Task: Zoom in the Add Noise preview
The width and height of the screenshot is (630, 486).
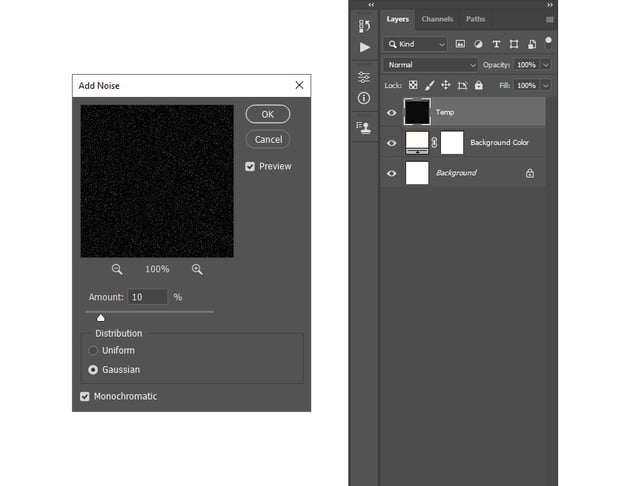Action: pyautogui.click(x=197, y=269)
